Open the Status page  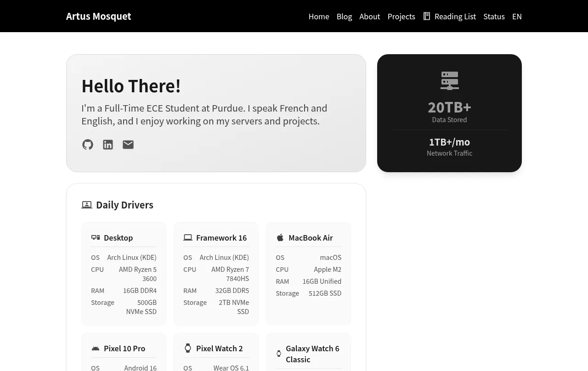(x=494, y=17)
